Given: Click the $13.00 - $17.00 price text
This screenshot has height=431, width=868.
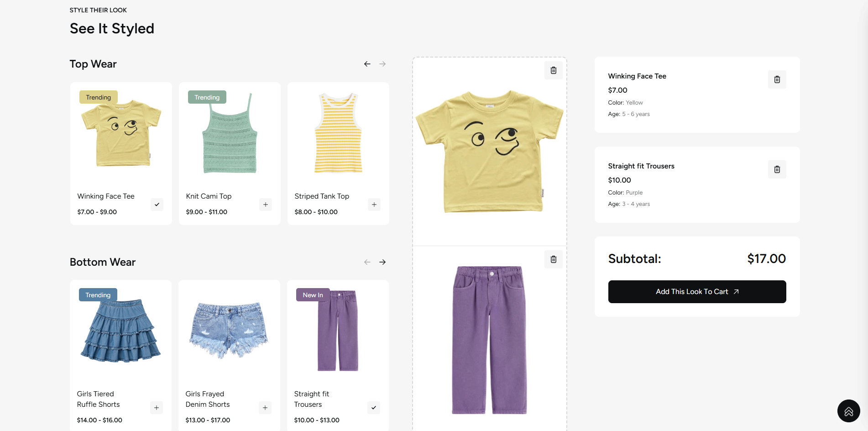Looking at the screenshot, I should 208,420.
